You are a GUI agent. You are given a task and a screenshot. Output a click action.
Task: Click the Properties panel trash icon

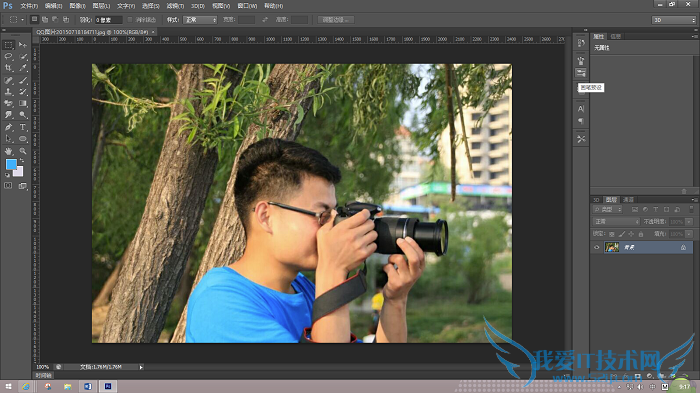coord(684,191)
